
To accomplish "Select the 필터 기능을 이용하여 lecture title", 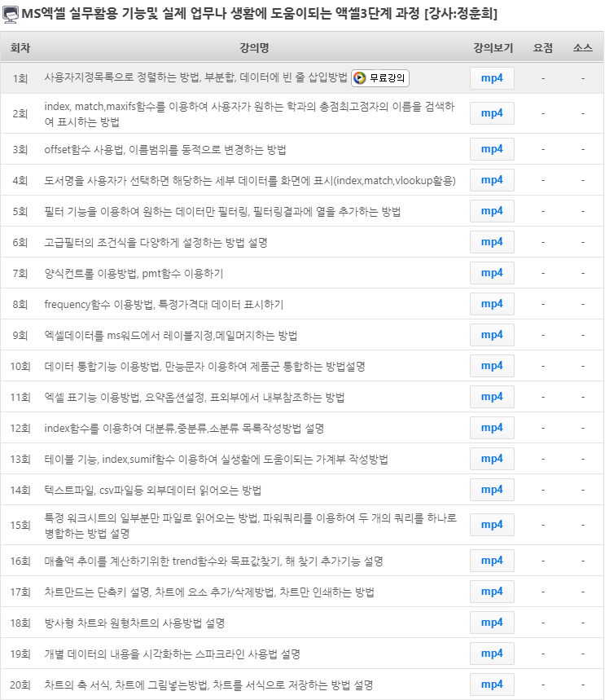I will (x=222, y=211).
